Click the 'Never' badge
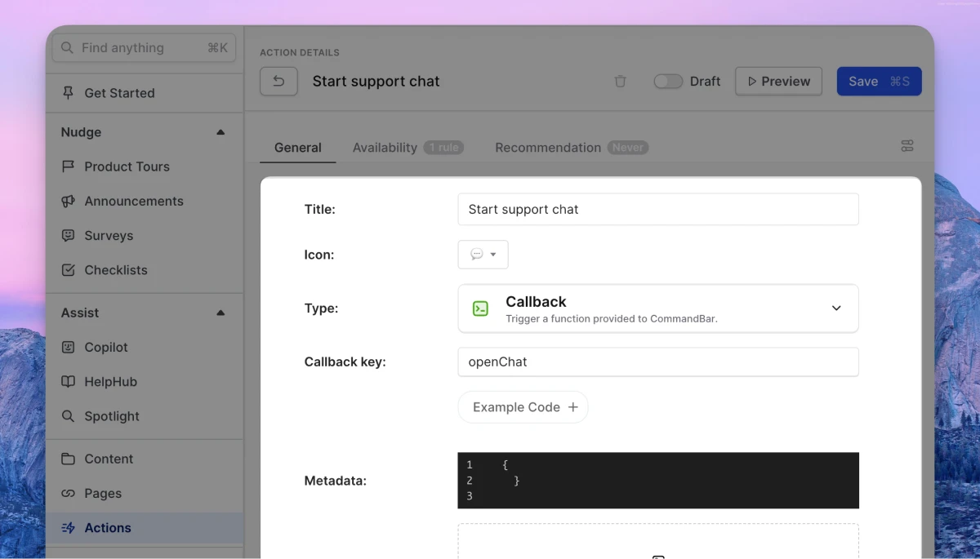The height and width of the screenshot is (559, 980). coord(628,148)
